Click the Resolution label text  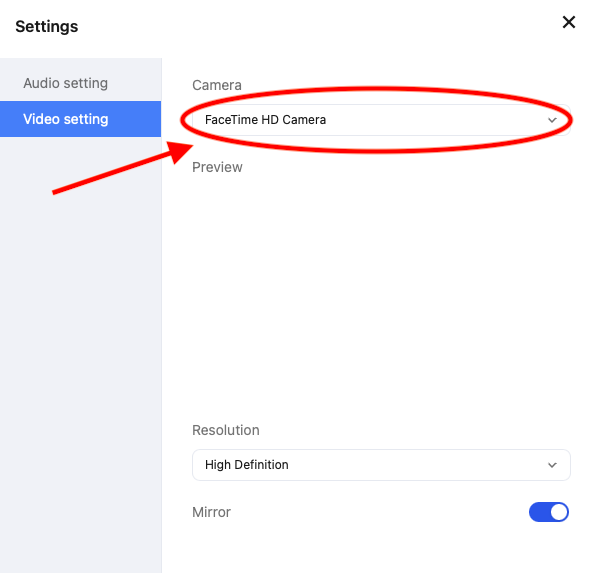click(226, 430)
